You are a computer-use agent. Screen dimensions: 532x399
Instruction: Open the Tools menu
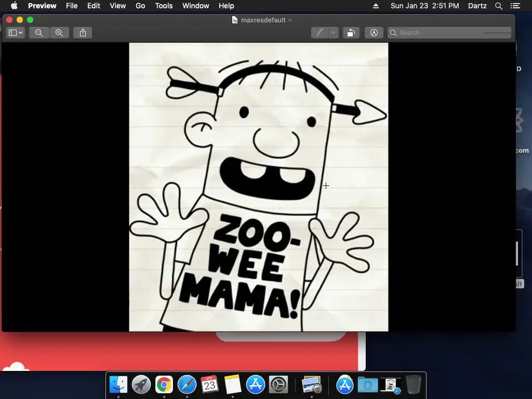point(164,6)
